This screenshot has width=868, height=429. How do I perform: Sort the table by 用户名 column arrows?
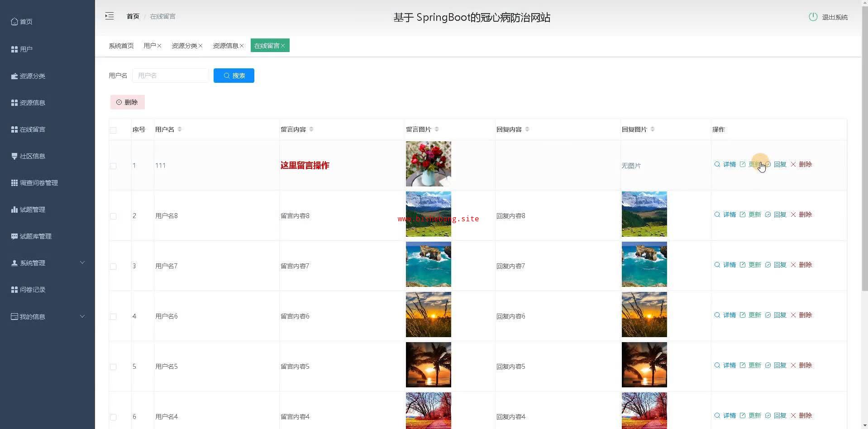tap(180, 129)
